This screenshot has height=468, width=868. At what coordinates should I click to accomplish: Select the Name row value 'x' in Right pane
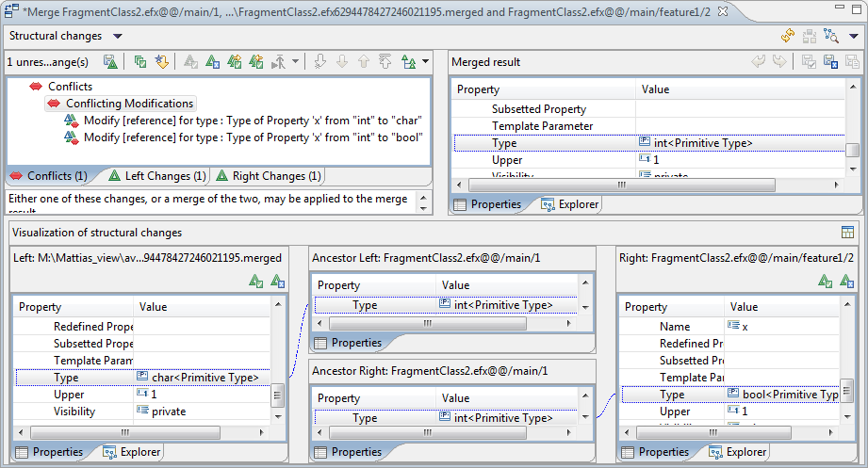[x=745, y=327]
